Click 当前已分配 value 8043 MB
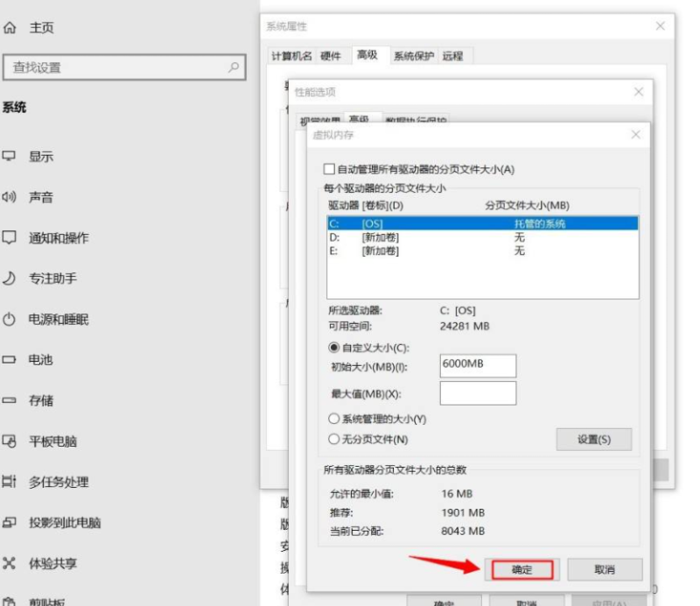 (463, 531)
